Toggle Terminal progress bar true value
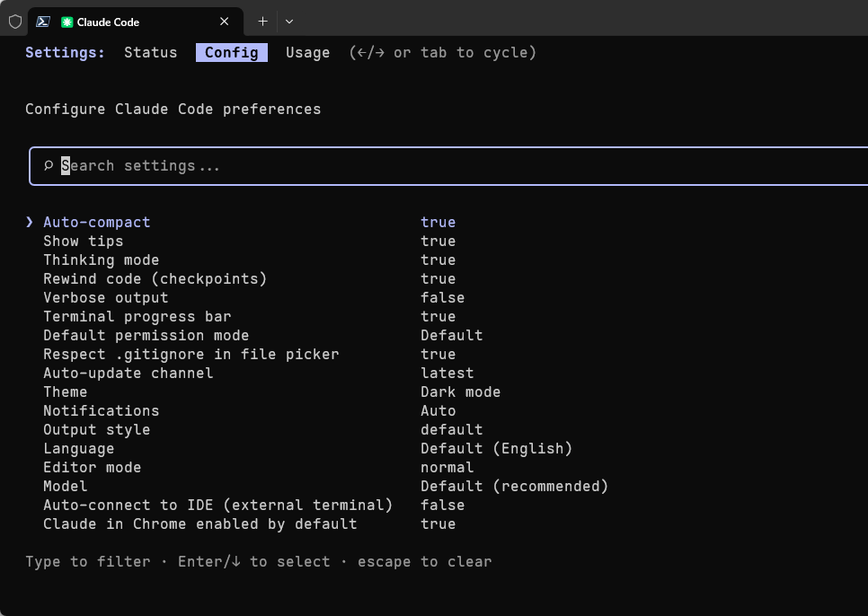 click(x=438, y=316)
